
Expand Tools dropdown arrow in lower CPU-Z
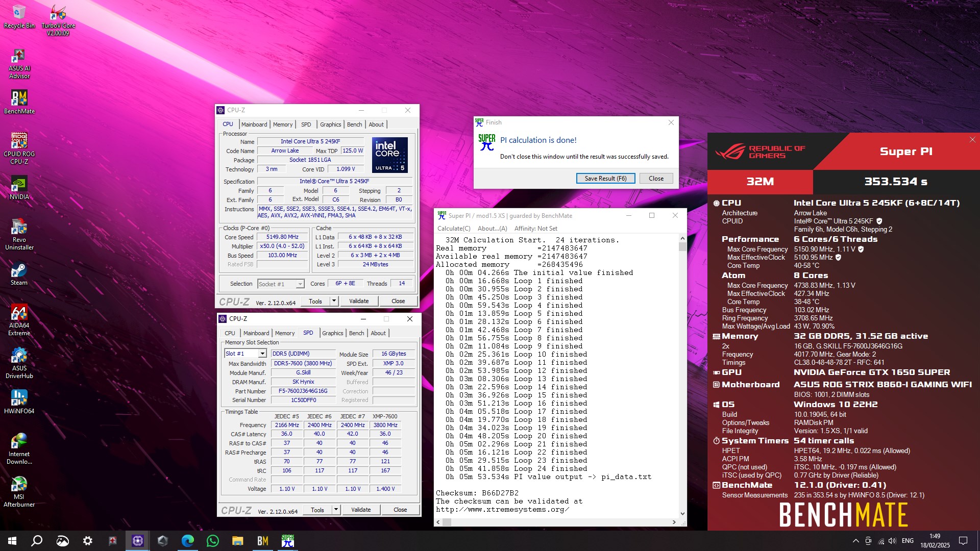(336, 510)
